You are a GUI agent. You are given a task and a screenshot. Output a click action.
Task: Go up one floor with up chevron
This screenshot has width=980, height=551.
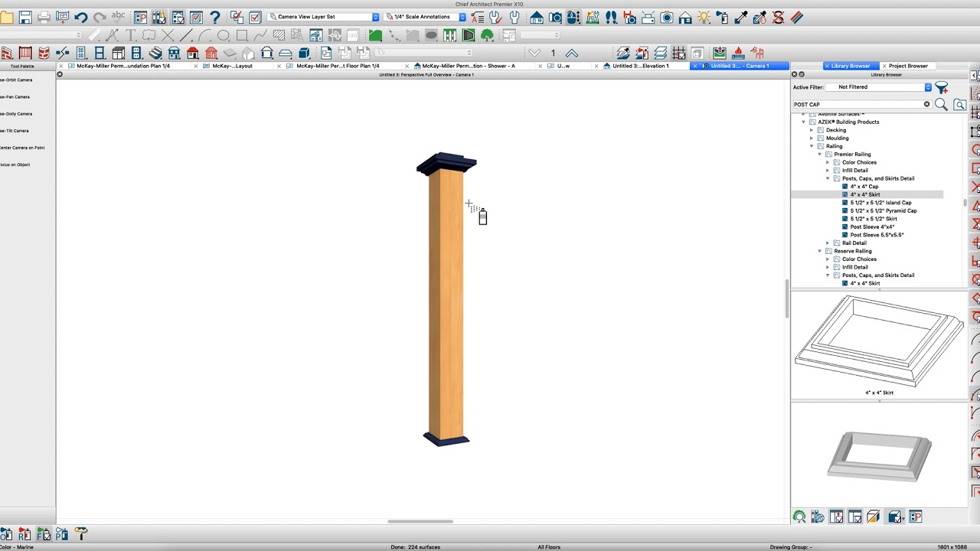(571, 53)
